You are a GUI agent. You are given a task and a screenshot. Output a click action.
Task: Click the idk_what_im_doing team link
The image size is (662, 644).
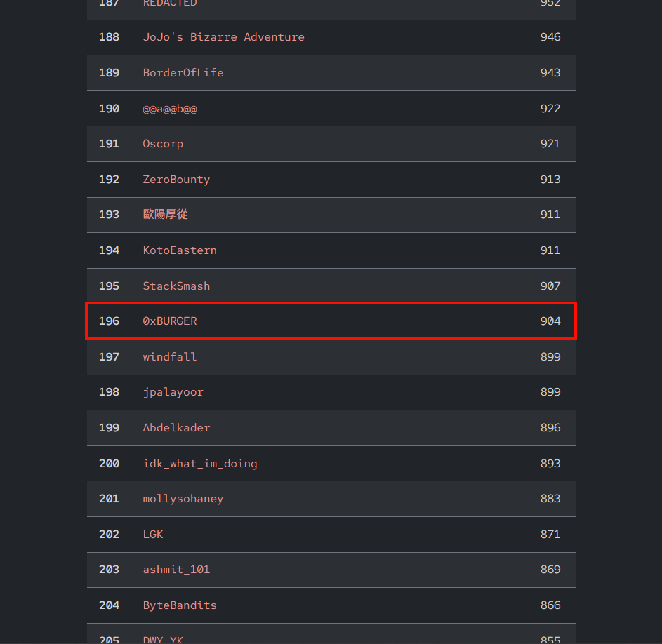[199, 464]
